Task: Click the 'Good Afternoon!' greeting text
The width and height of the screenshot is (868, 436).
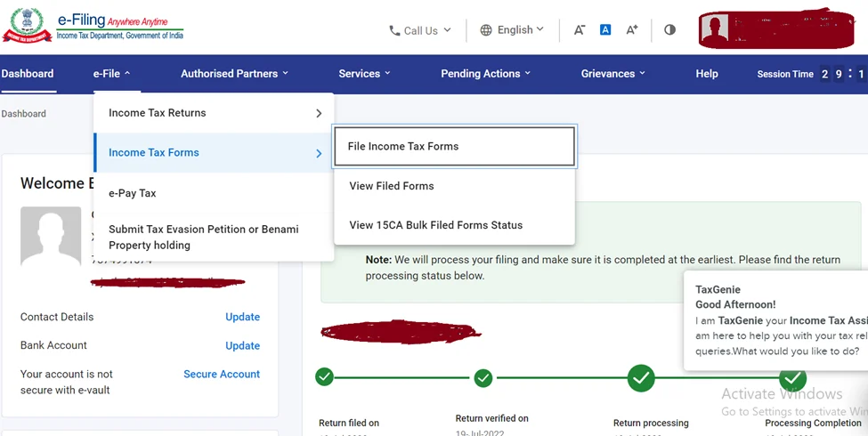Action: click(x=735, y=304)
